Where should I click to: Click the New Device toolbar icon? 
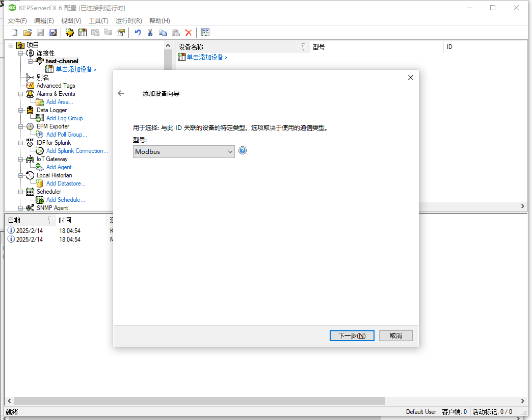pos(83,33)
